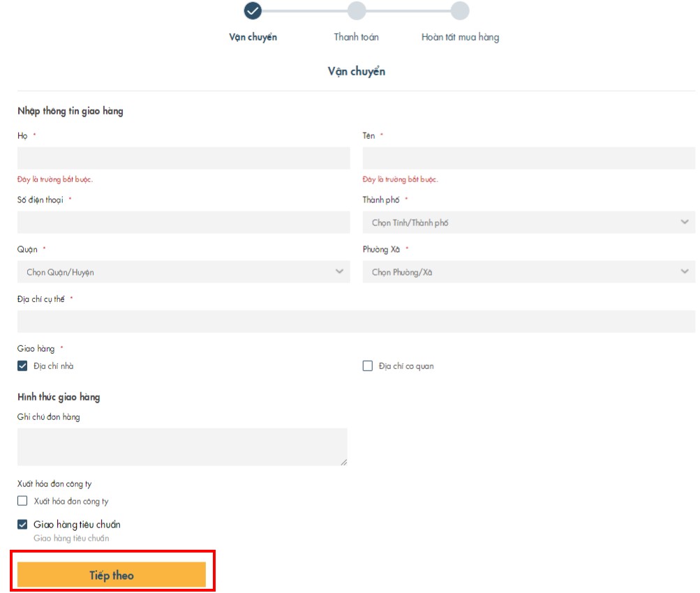
Task: Click the chevron arrow of the Phường Xã dropdown
Action: (685, 271)
